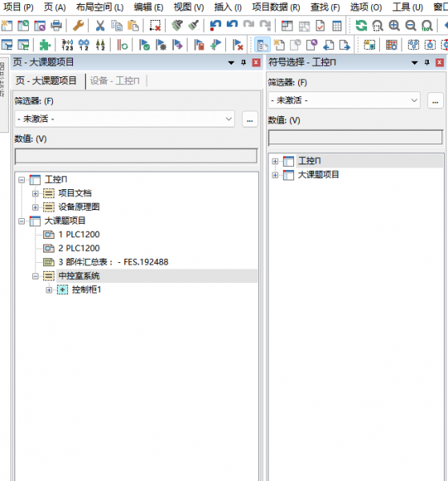Click the number connections 123 icon
448x481 pixels.
pyautogui.click(x=67, y=45)
